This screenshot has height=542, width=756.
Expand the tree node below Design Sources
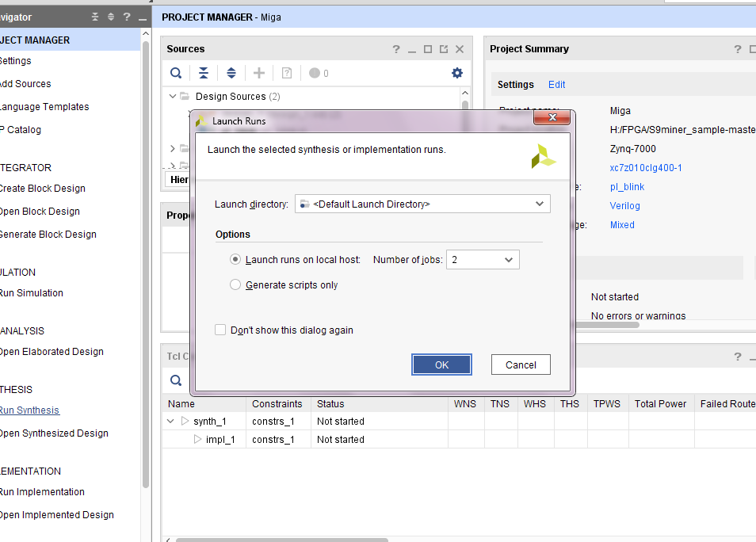[173, 148]
